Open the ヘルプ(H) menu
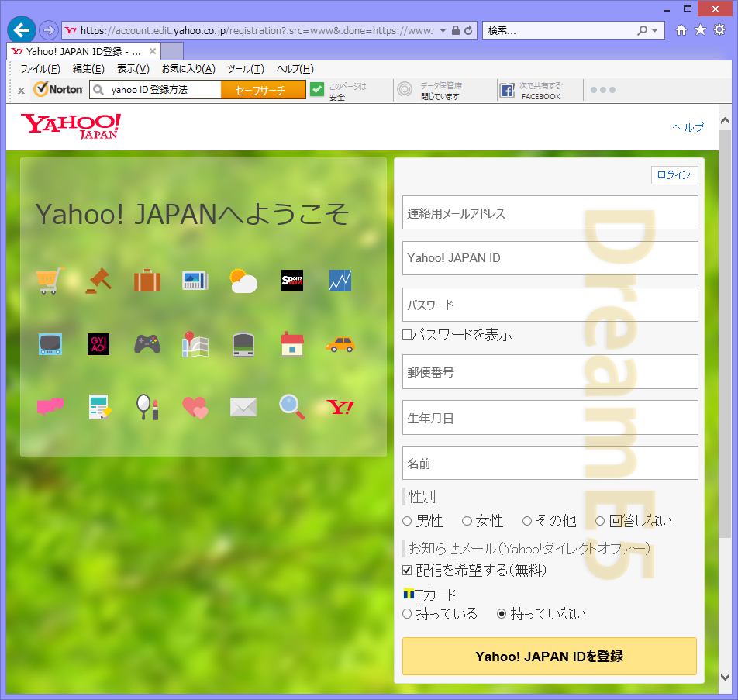Viewport: 738px width, 700px height. click(x=295, y=69)
